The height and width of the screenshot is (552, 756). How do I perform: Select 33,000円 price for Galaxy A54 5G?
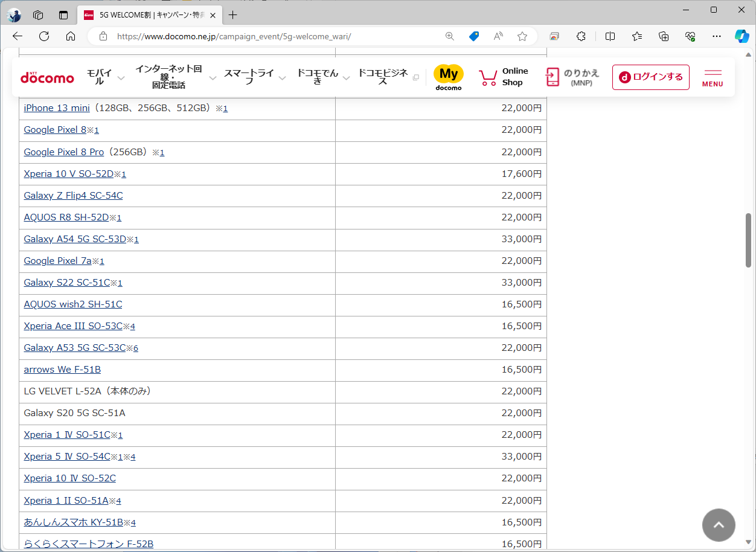click(x=522, y=239)
